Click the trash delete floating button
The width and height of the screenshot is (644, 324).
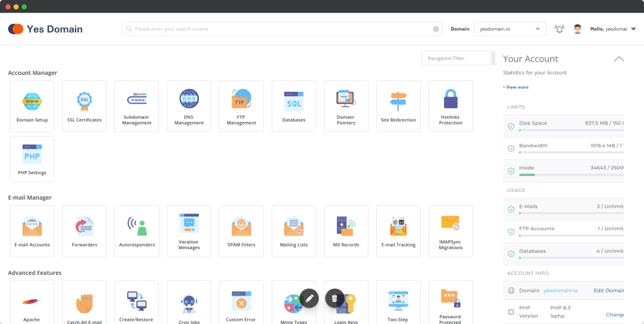tap(335, 298)
